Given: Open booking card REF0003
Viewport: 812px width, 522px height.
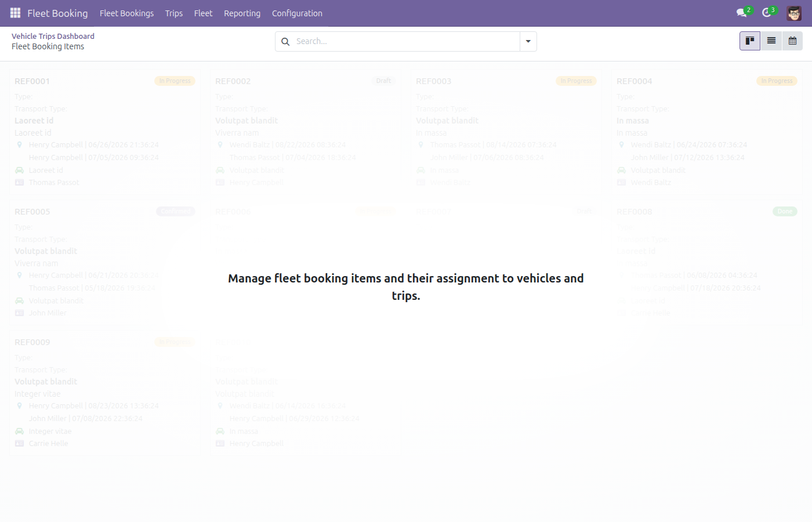Looking at the screenshot, I should point(506,132).
